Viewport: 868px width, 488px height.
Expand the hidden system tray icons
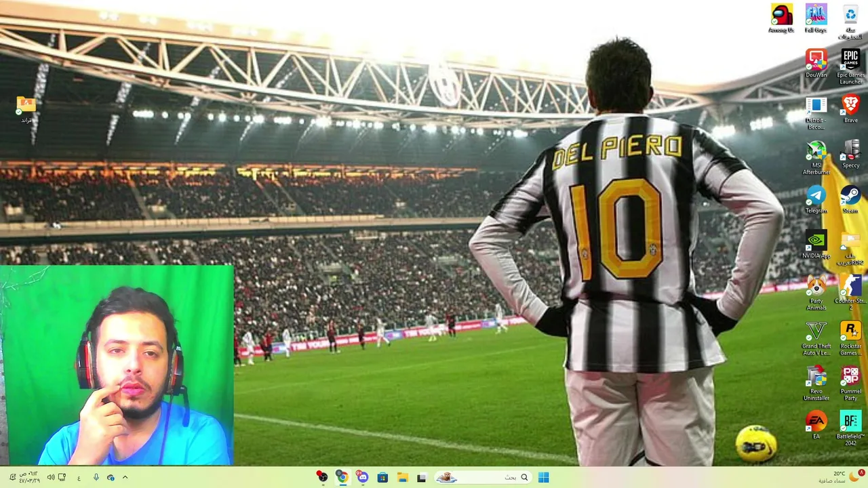125,477
